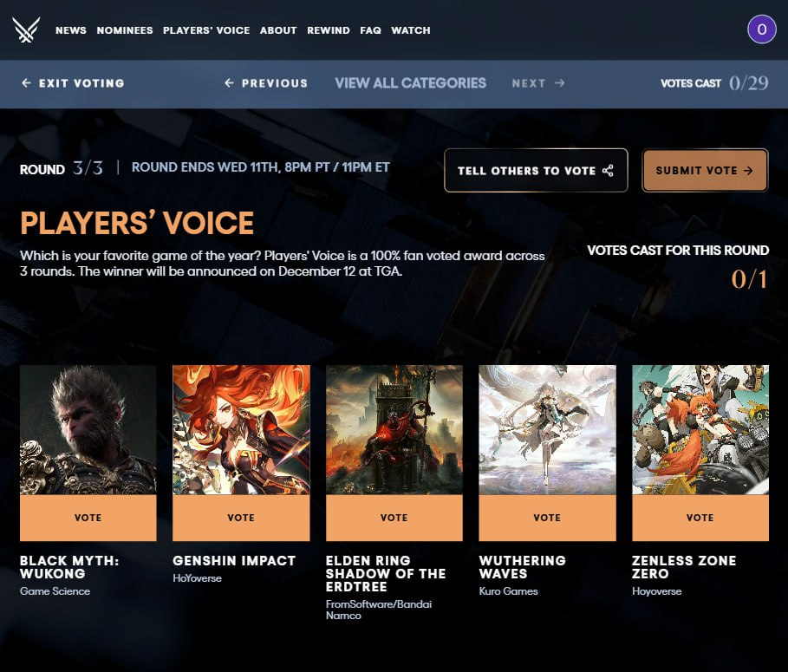The image size is (788, 672).
Task: Open the FAQ menu item
Action: point(370,30)
